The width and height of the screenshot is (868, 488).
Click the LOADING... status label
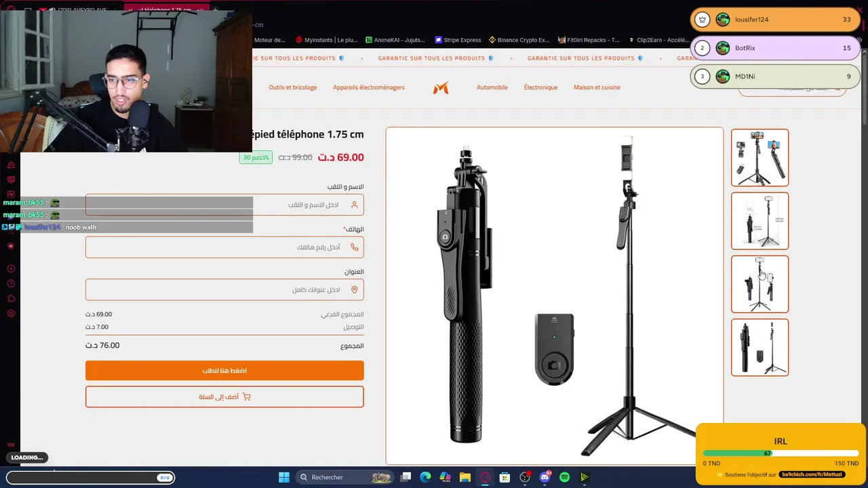(27, 457)
